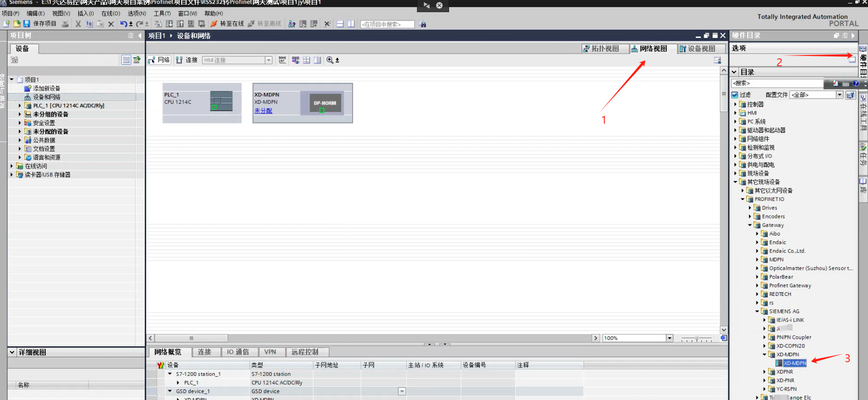Open the IO 通信 tab
The image size is (868, 400).
pos(238,352)
